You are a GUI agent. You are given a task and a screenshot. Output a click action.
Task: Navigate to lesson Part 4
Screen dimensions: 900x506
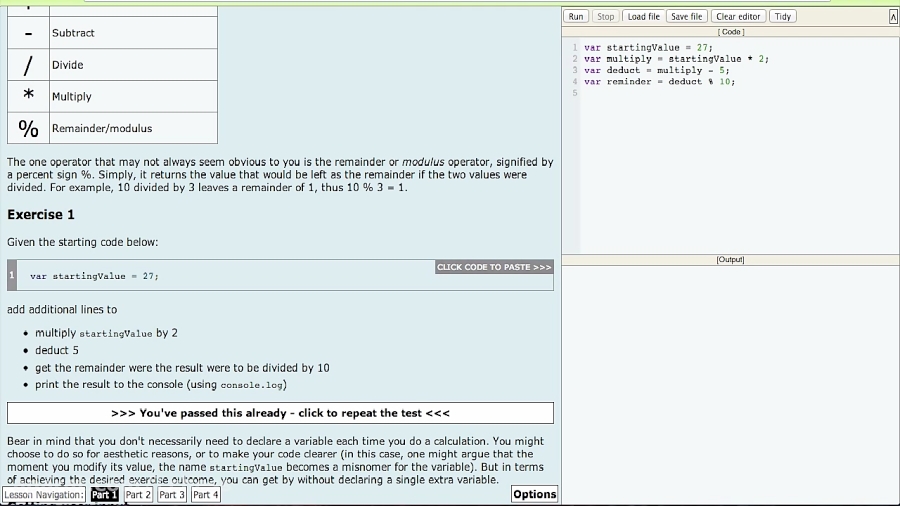tap(205, 494)
